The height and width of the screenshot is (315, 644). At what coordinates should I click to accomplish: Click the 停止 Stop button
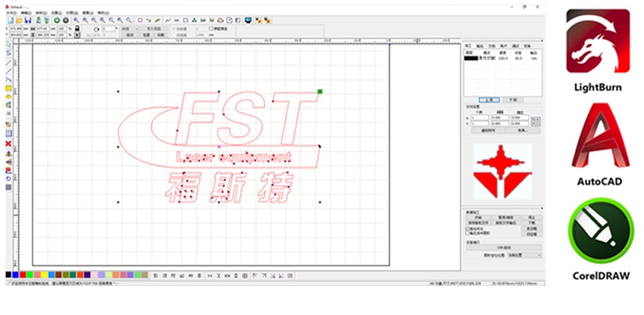click(x=531, y=217)
